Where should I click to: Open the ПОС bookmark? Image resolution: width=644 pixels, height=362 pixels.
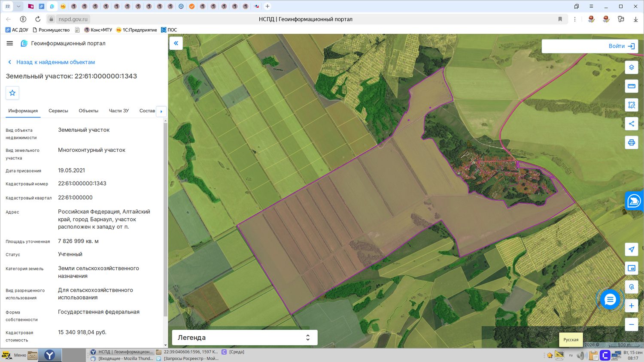tap(169, 30)
